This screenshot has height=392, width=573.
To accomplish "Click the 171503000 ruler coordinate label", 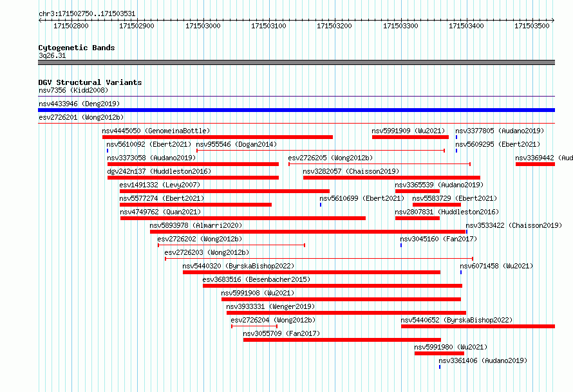I will [x=203, y=26].
